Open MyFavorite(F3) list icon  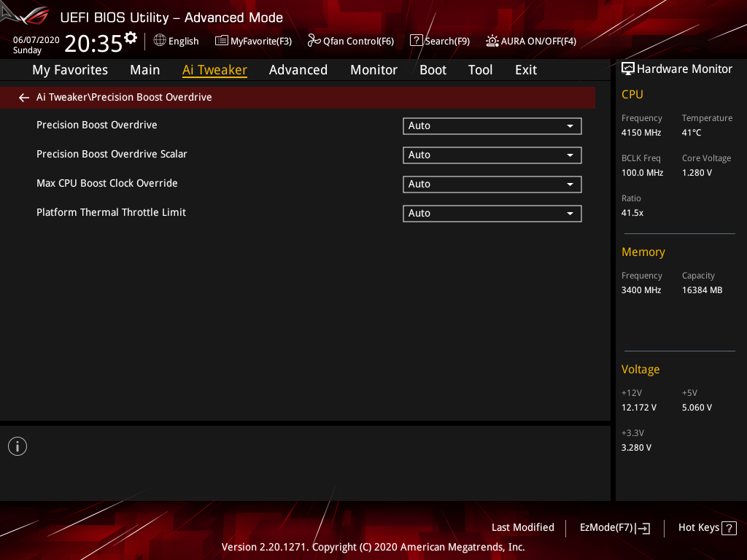(221, 41)
